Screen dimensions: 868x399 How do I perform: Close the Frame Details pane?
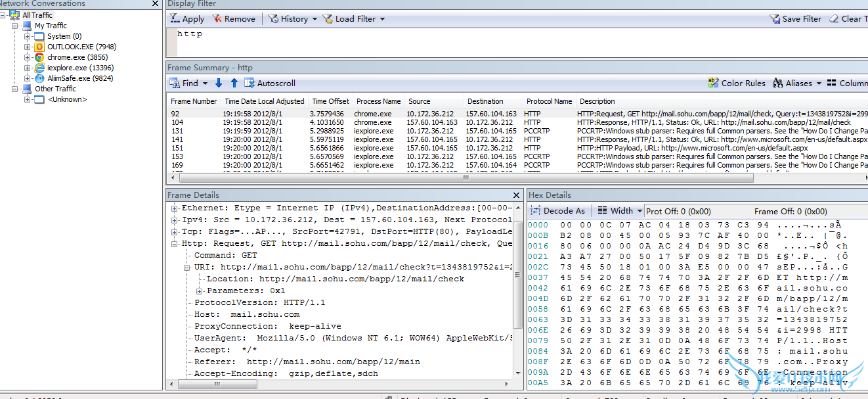click(517, 195)
